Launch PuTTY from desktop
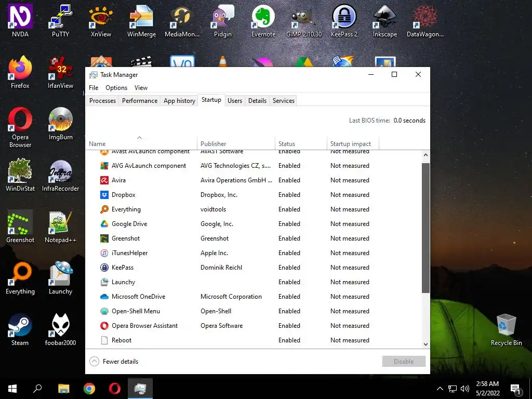Viewport: 532px width, 399px height. tap(60, 21)
